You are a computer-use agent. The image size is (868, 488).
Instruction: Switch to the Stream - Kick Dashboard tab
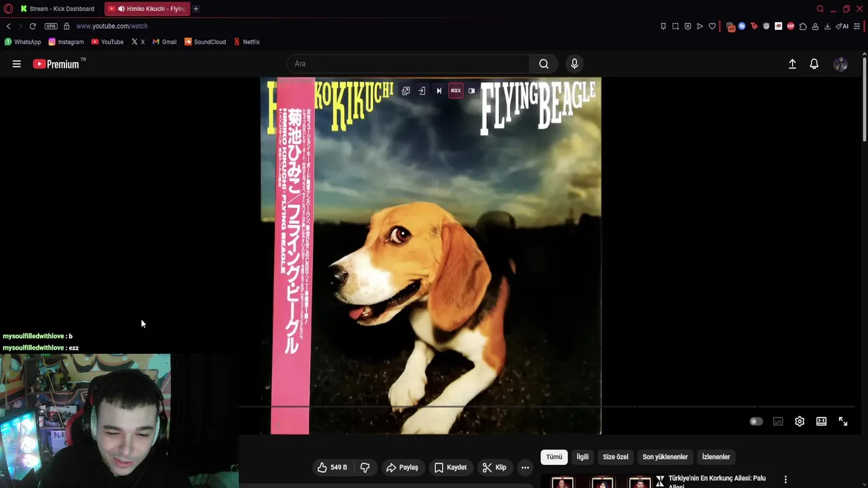coord(58,9)
